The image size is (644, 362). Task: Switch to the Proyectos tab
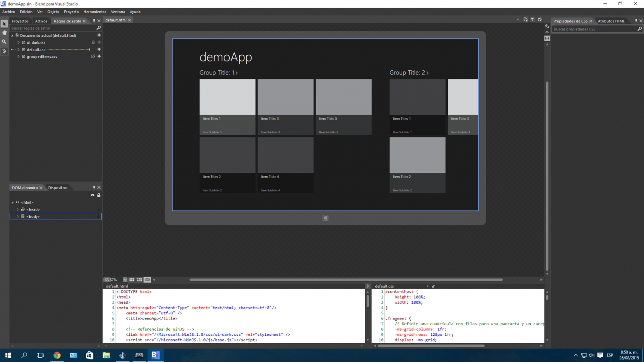(20, 21)
